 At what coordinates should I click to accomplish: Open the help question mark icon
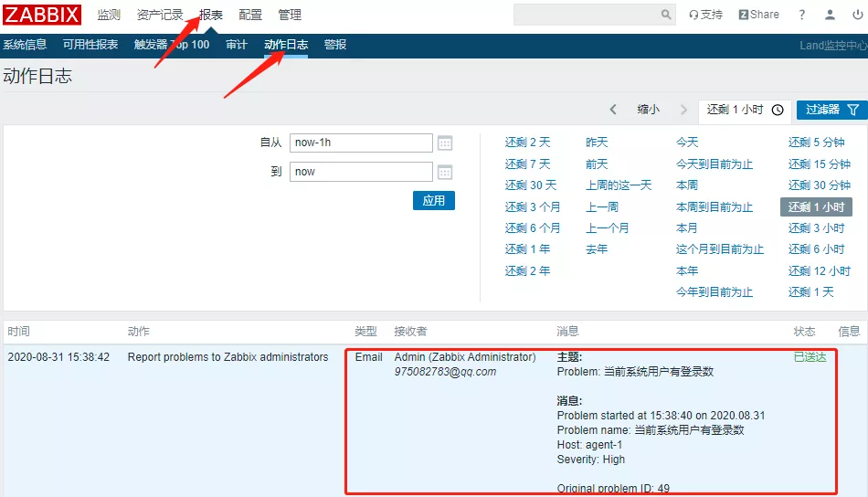coord(802,15)
